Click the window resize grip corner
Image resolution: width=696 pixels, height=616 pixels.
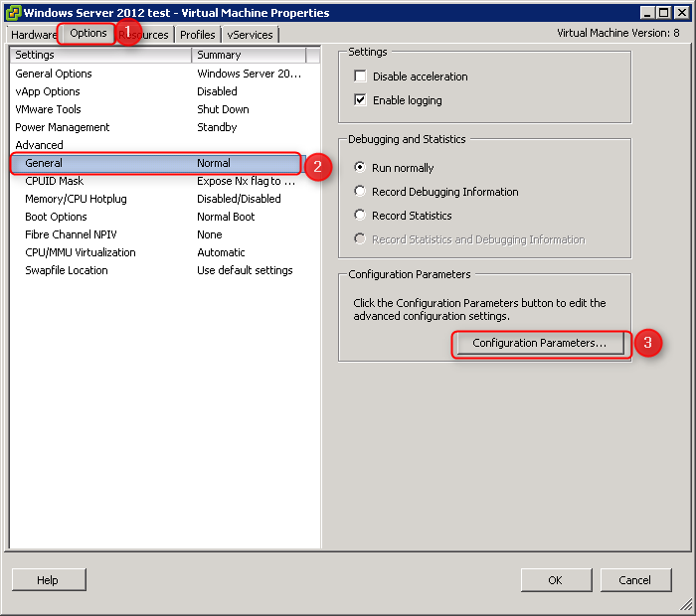point(686,604)
